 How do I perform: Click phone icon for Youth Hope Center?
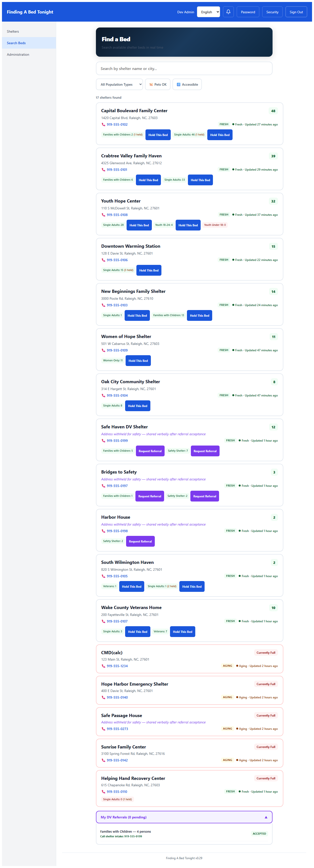(104, 215)
